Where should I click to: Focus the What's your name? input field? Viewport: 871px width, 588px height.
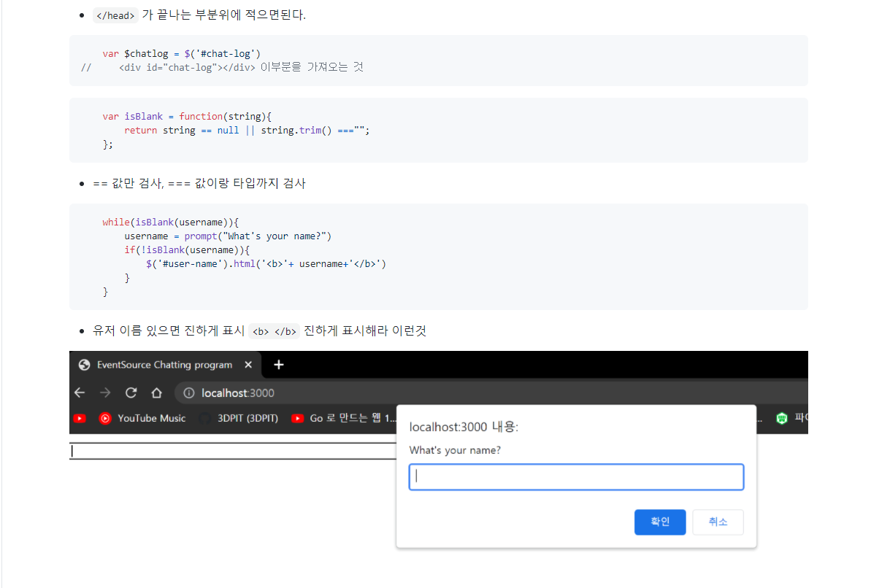[576, 477]
